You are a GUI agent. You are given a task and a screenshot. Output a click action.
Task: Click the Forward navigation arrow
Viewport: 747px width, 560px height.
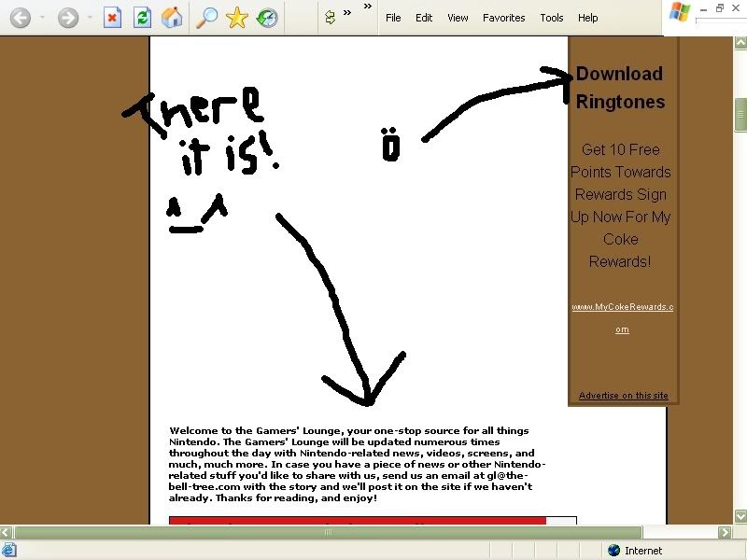coord(68,18)
